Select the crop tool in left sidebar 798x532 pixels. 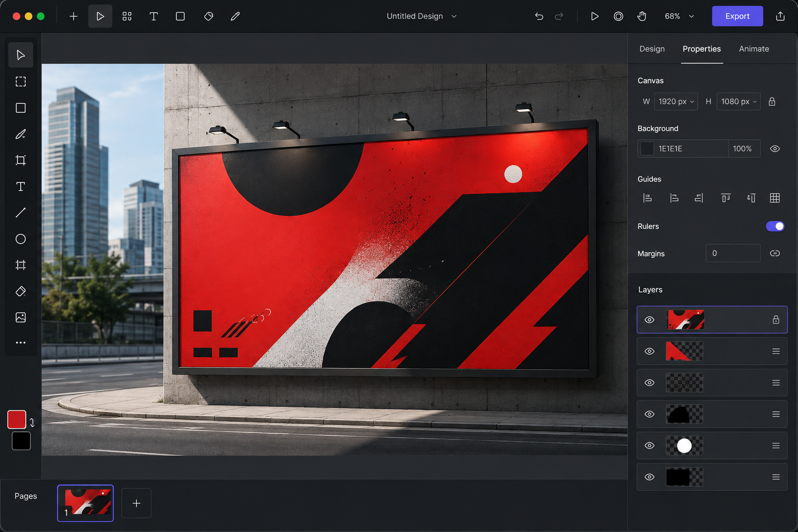coord(21,160)
